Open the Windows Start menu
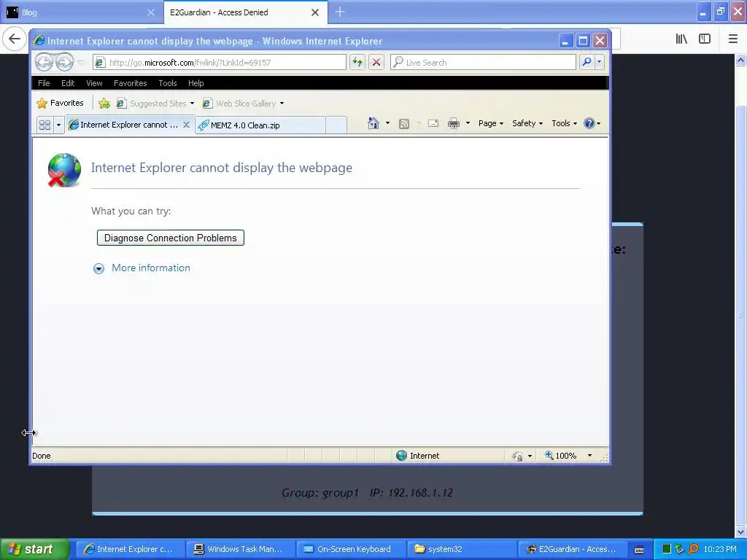The image size is (747, 560). (x=34, y=549)
